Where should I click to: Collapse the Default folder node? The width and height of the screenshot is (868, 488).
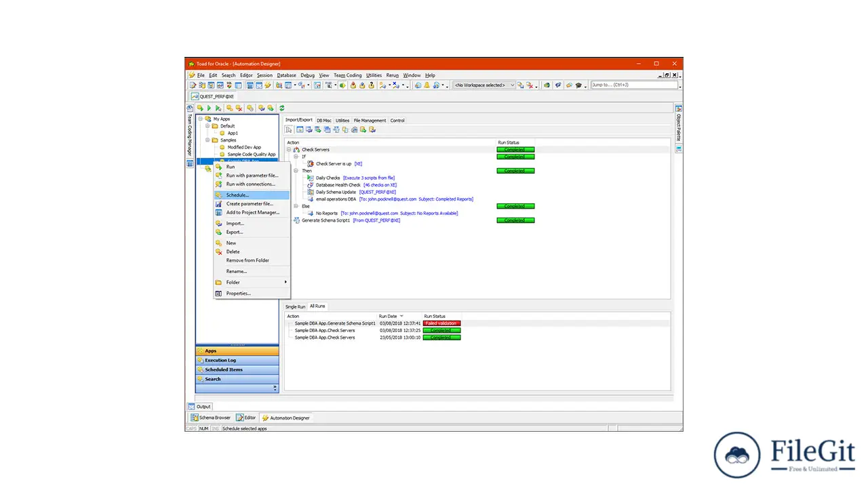pyautogui.click(x=208, y=126)
